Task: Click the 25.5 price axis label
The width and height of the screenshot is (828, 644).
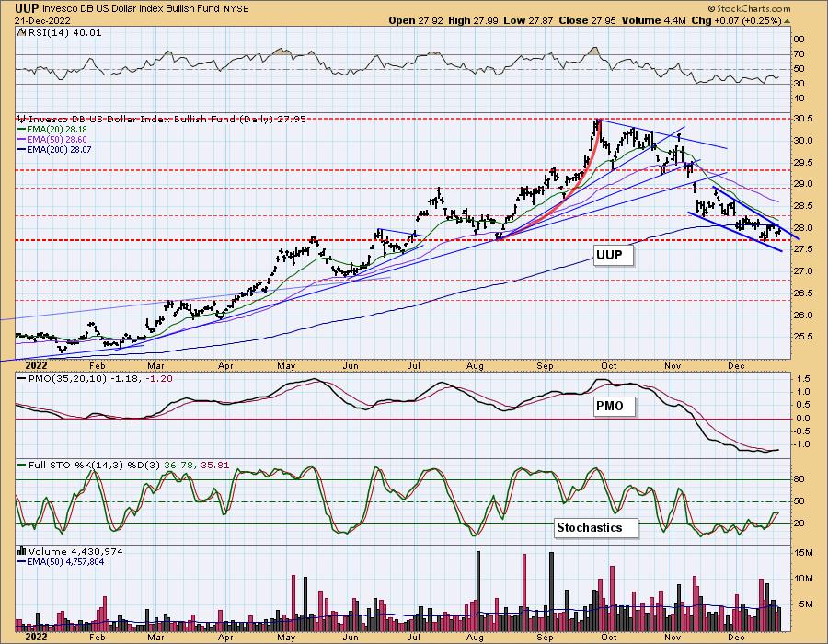Action: click(802, 336)
